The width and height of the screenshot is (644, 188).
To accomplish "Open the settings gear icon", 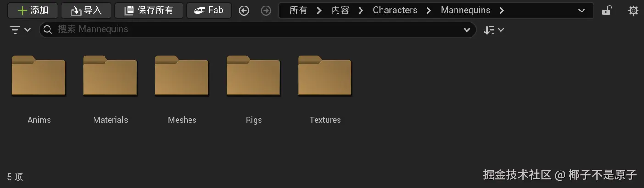I will pos(633,10).
